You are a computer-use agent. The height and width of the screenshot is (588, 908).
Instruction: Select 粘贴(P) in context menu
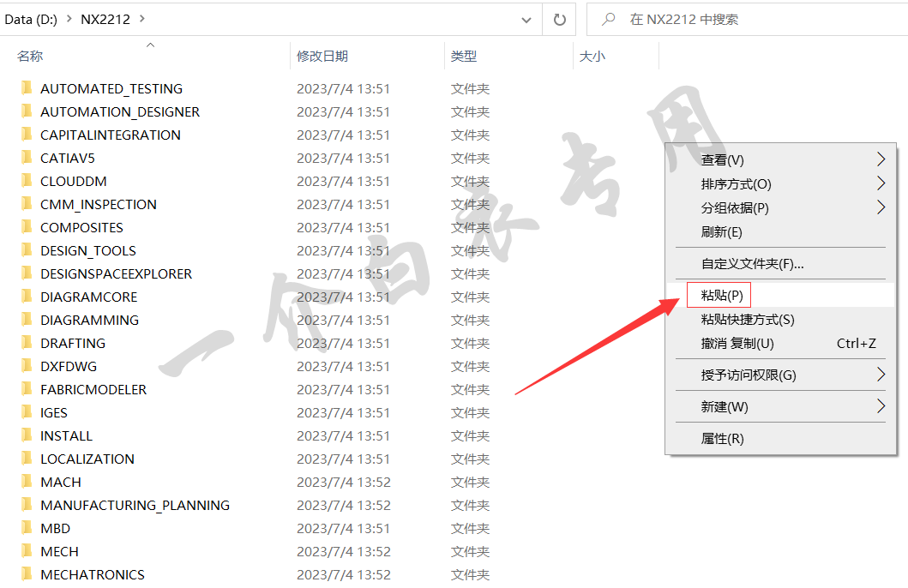780,295
